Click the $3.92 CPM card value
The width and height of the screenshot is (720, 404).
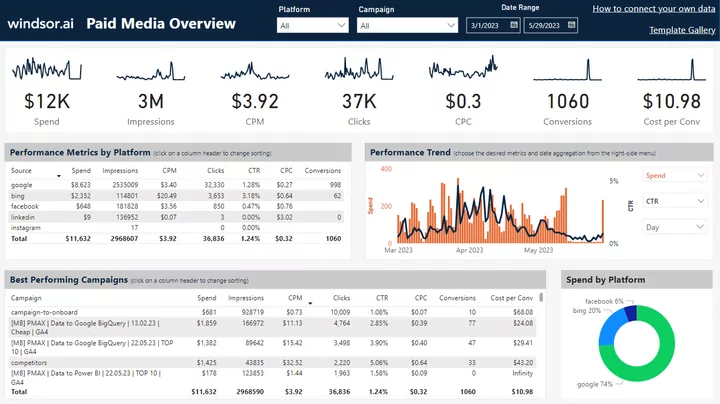tap(255, 101)
